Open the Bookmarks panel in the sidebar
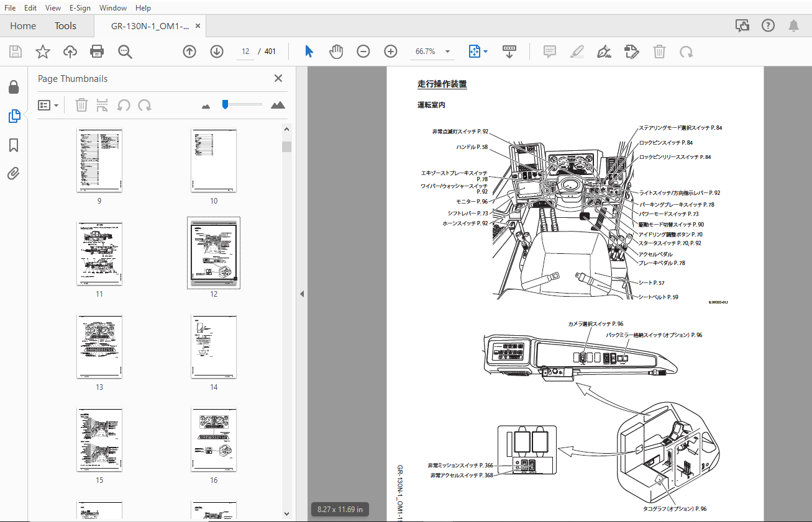The height and width of the screenshot is (522, 812). (14, 145)
